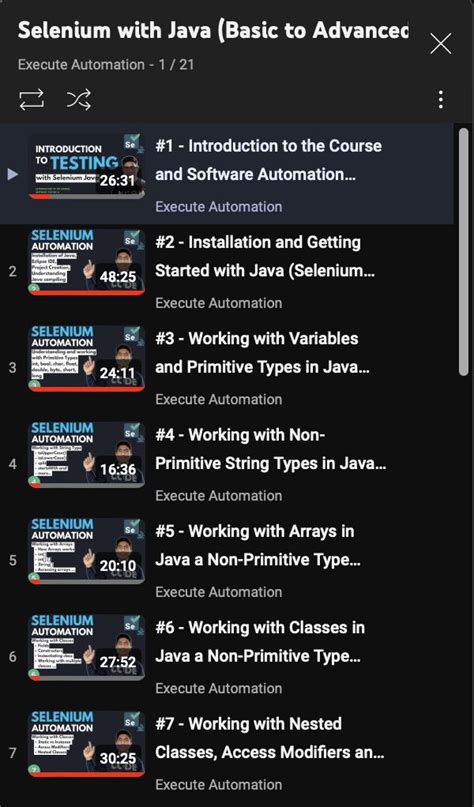This screenshot has height=807, width=474.
Task: Open playlist three-dot options menu
Action: tap(441, 99)
